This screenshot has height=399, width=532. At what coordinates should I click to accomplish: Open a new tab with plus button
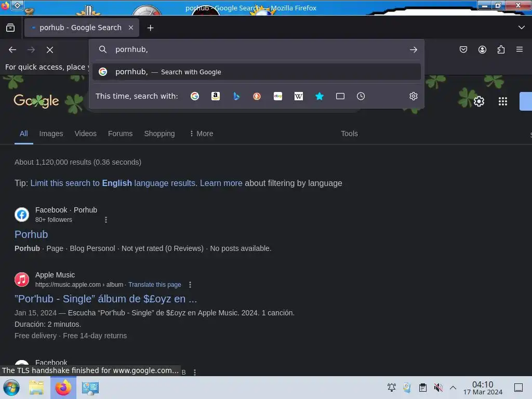point(150,28)
